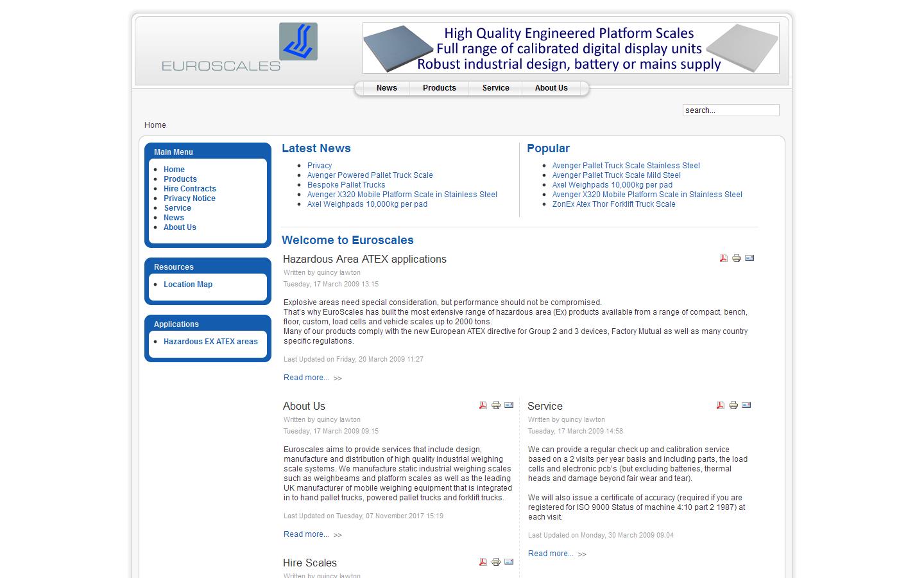Click the email icon on the About Us article
Image resolution: width=924 pixels, height=578 pixels.
click(x=509, y=405)
